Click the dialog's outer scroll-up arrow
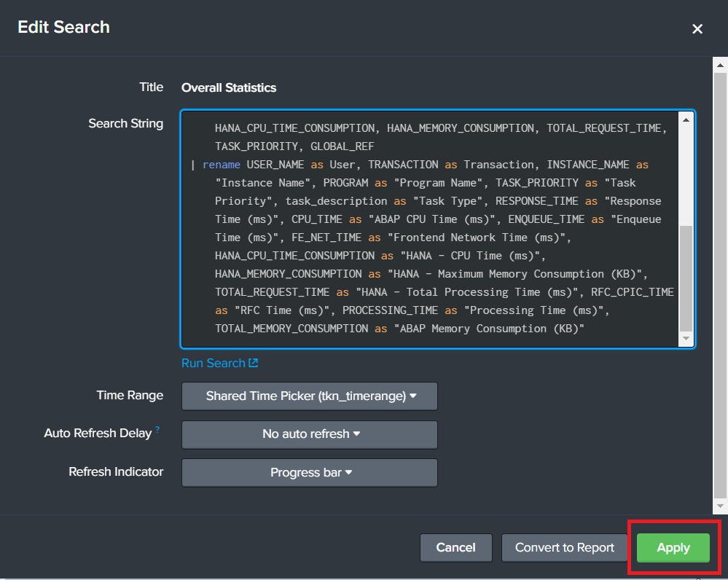The image size is (728, 580). point(720,66)
